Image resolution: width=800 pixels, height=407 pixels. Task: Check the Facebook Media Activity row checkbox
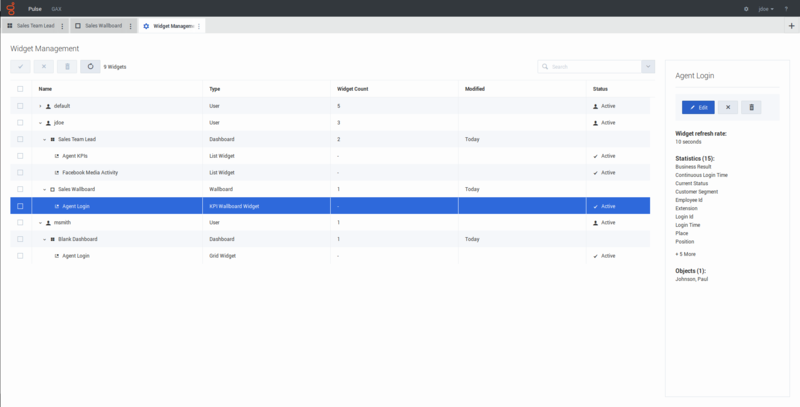point(20,173)
